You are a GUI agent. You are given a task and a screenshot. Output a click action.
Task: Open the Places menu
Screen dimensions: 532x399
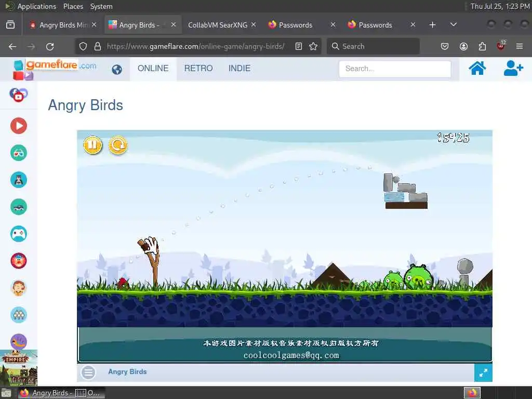point(73,6)
